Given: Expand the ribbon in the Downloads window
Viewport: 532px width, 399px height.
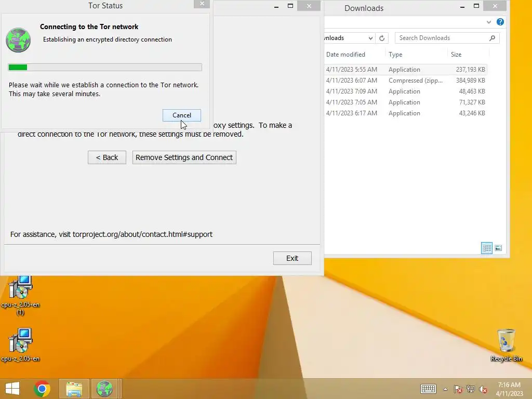Looking at the screenshot, I should pos(488,22).
